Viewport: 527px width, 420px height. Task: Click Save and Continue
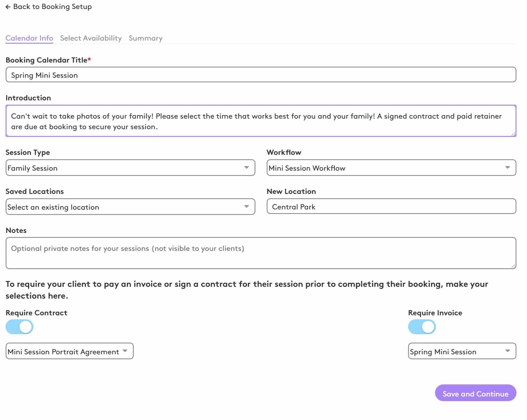point(475,393)
